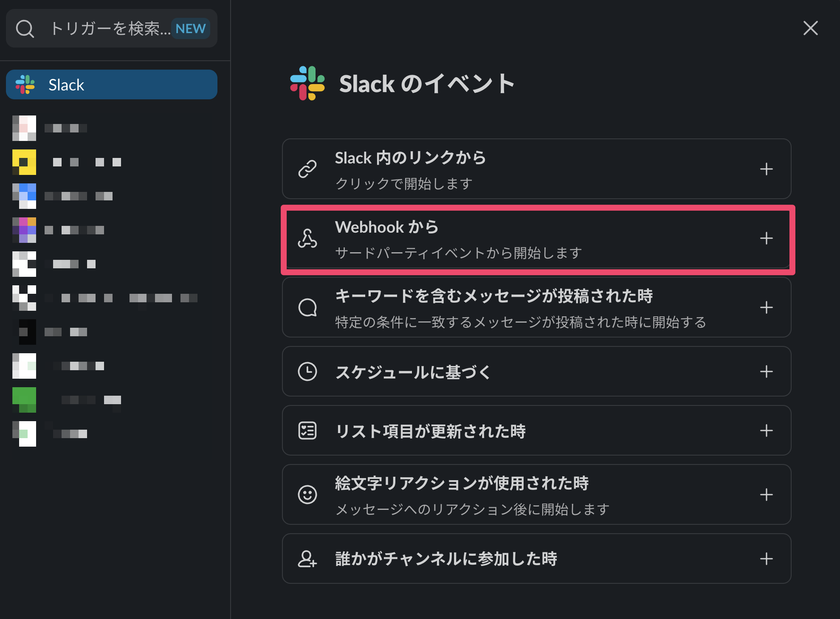
Task: Click the search magnifier icon
Action: [25, 29]
